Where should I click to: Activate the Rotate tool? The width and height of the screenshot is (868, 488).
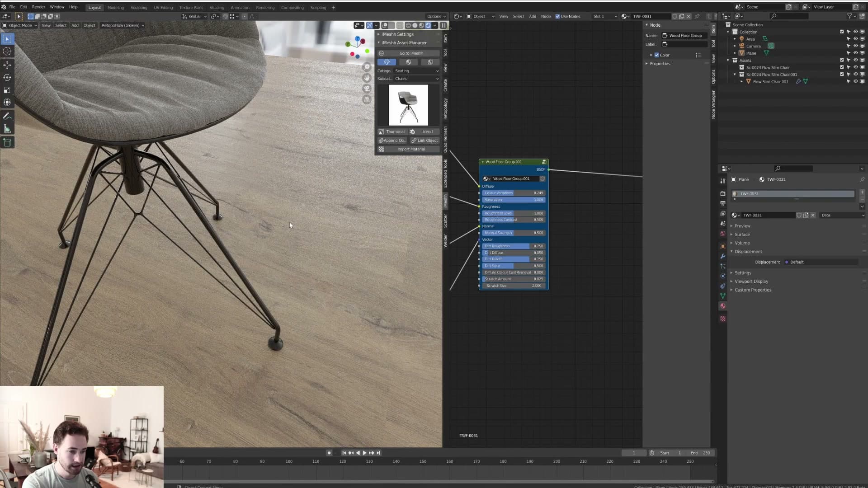(x=7, y=78)
